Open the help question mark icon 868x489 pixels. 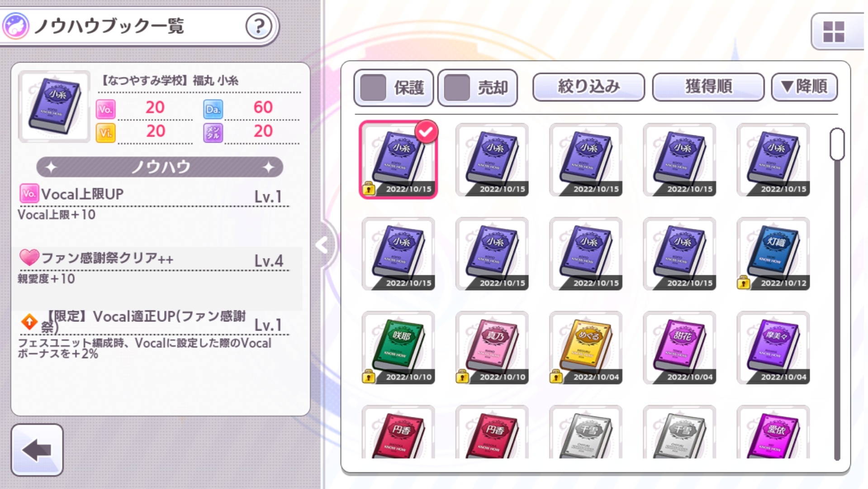(x=259, y=26)
